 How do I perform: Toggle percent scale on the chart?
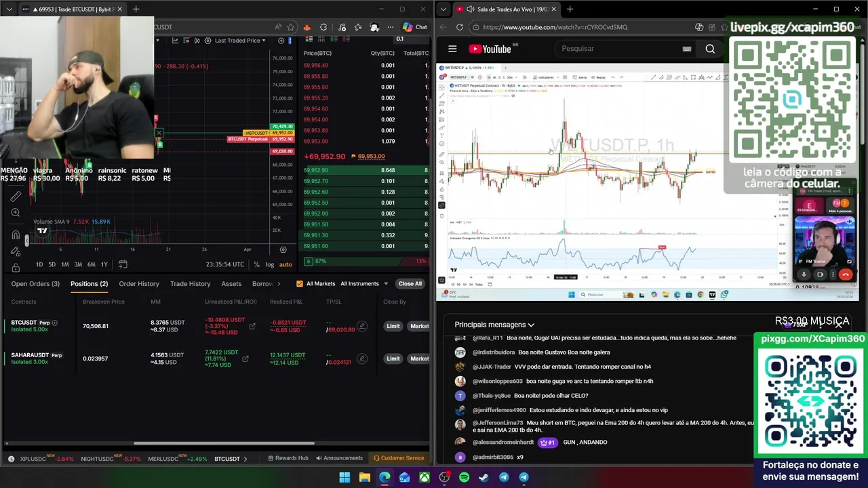tap(256, 264)
